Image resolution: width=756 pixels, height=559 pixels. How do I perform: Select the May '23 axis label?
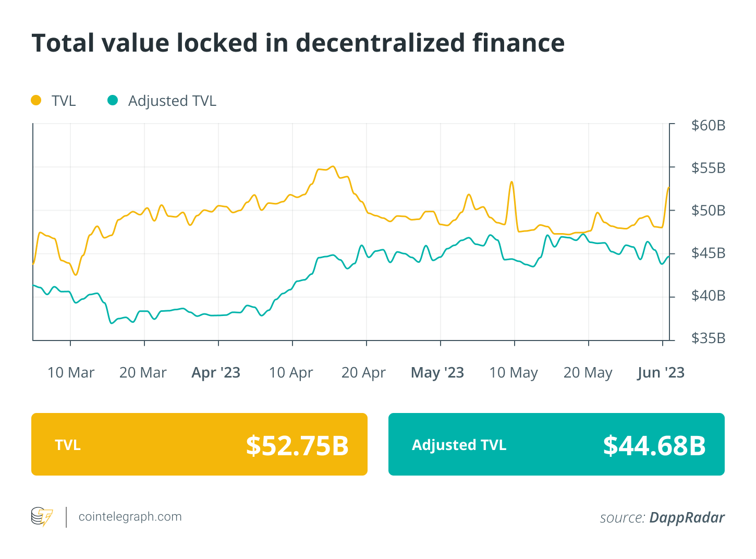coord(437,373)
